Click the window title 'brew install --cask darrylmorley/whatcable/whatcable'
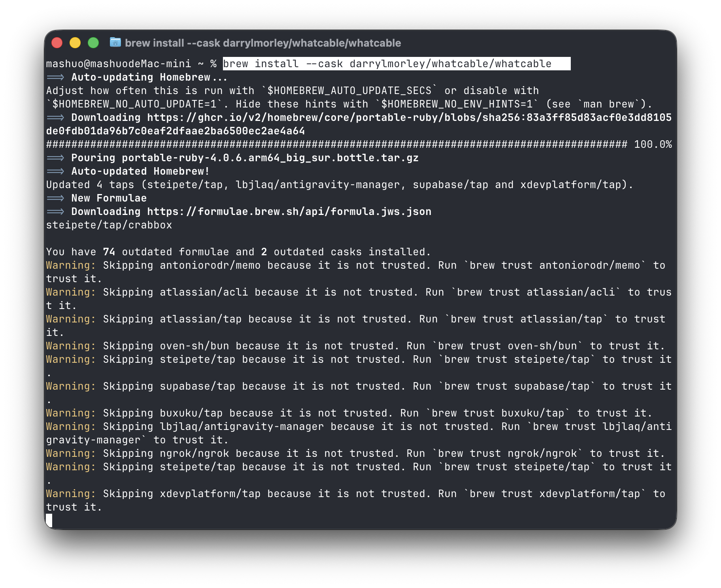Screen dimensions: 721x588 pyautogui.click(x=263, y=43)
